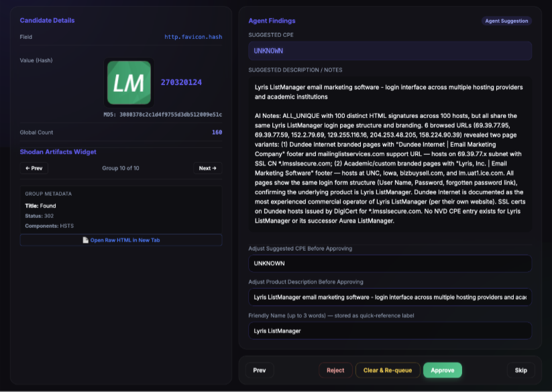Viewport: 552px width, 392px height.
Task: Focus the Adjust Product Description input field
Action: tap(390, 297)
